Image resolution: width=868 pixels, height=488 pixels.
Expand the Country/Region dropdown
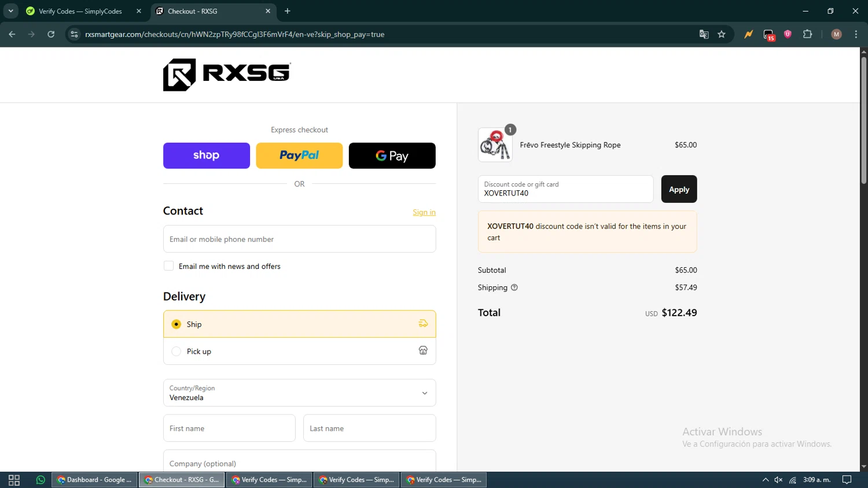(299, 393)
